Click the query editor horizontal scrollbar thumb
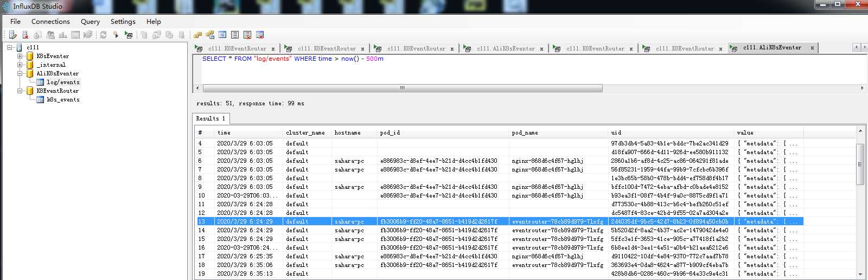The image size is (868, 280). 402,88
